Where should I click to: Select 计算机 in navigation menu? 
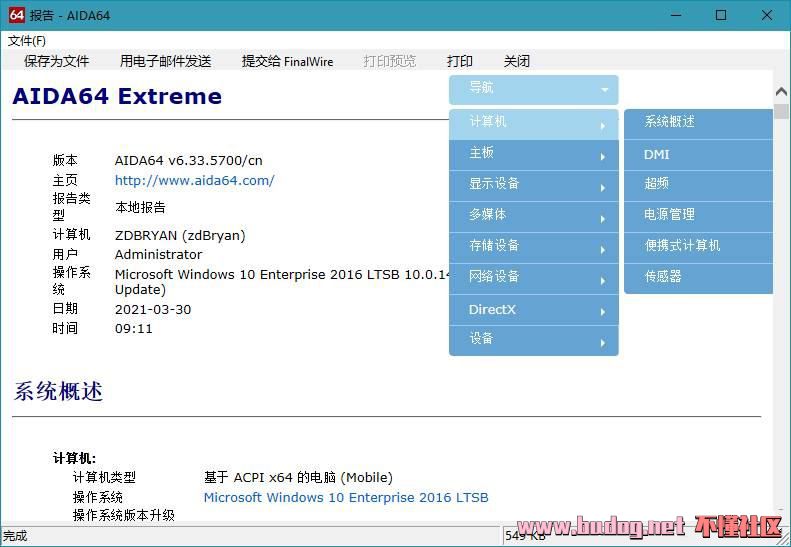point(534,124)
